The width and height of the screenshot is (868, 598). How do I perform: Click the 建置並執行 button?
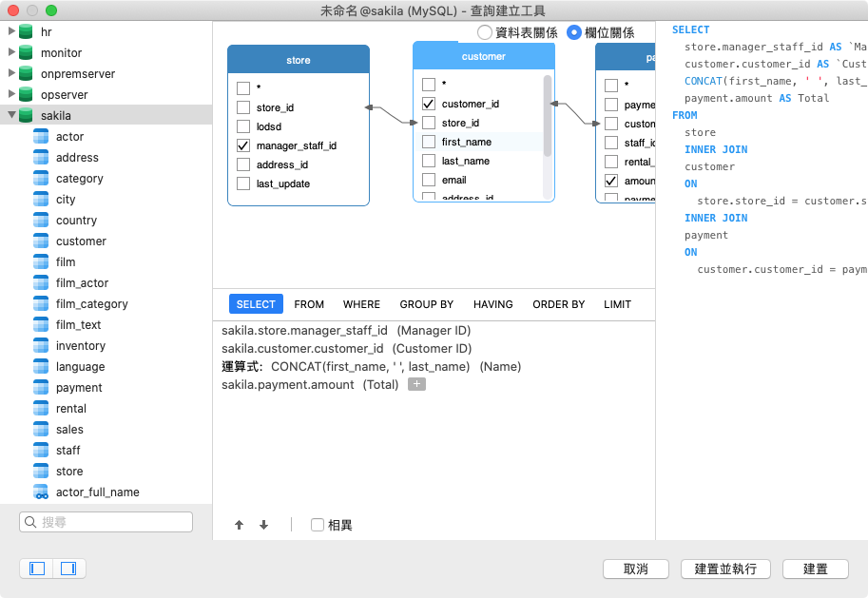(723, 569)
